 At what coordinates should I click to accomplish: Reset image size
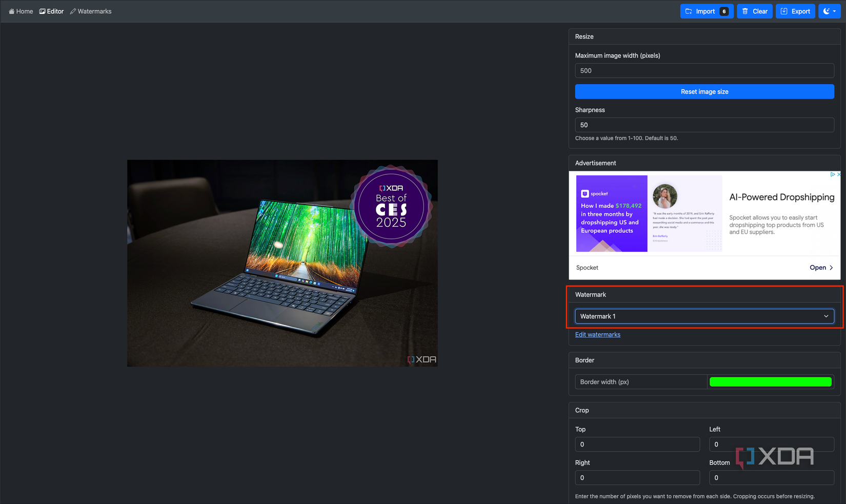tap(704, 92)
